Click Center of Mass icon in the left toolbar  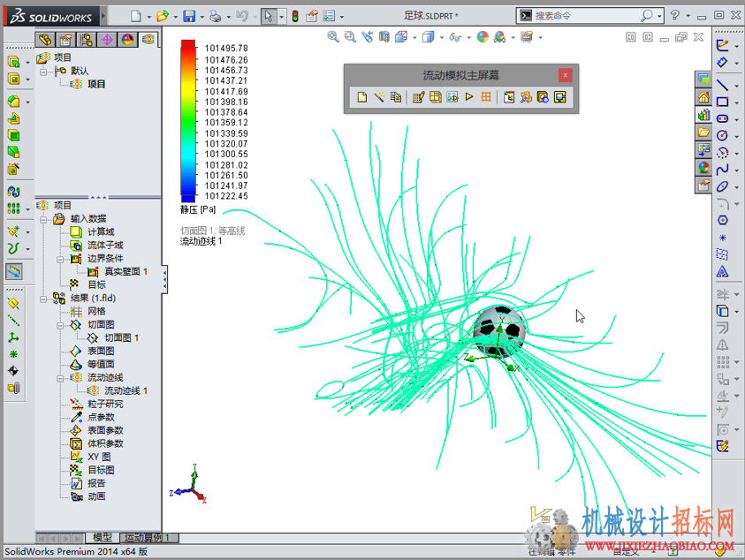(x=13, y=371)
